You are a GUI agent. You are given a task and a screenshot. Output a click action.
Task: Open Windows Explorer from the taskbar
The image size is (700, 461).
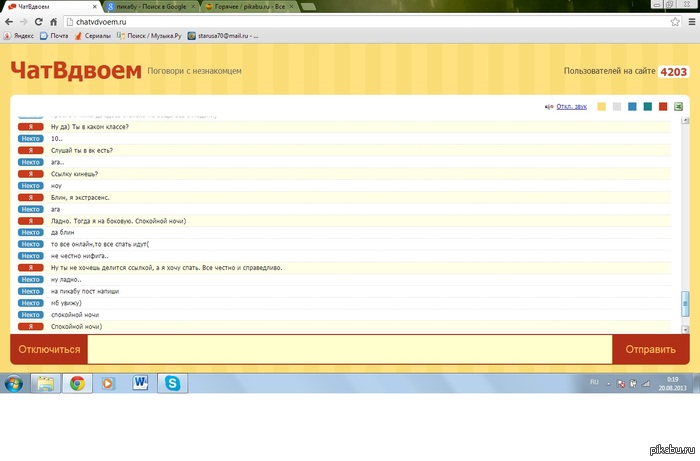(45, 383)
